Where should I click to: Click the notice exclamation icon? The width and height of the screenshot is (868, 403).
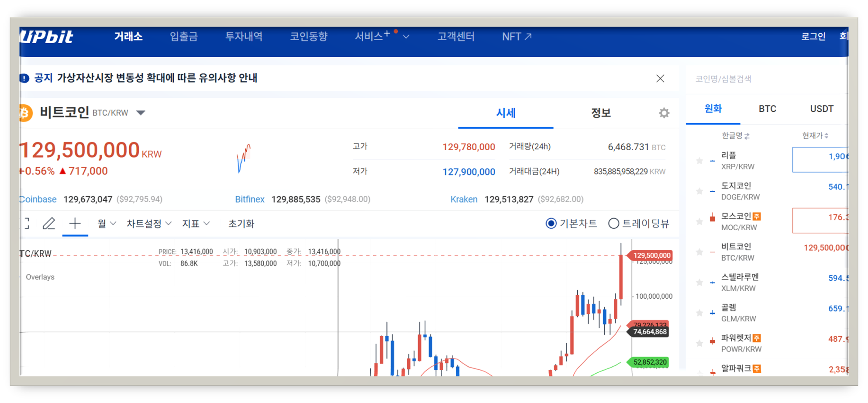click(24, 78)
